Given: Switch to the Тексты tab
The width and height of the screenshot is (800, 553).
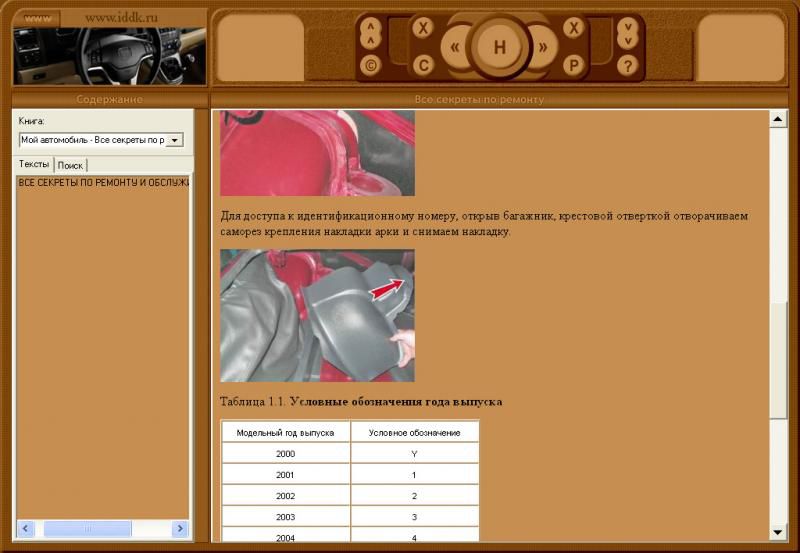Looking at the screenshot, I should (x=34, y=164).
